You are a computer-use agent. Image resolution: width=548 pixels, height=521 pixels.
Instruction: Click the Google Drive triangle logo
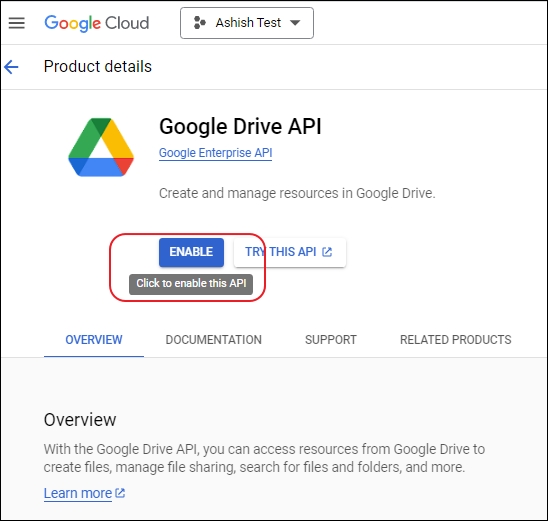(x=101, y=147)
